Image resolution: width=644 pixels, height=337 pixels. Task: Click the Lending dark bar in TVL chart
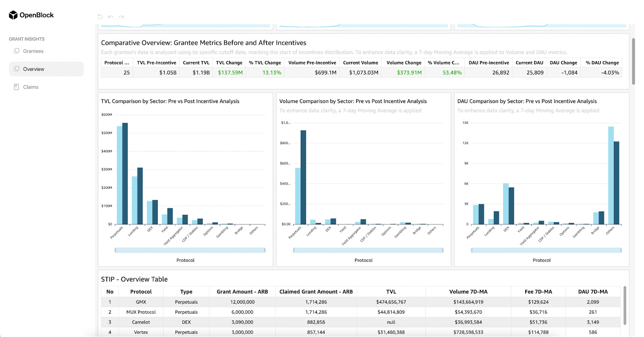click(140, 196)
